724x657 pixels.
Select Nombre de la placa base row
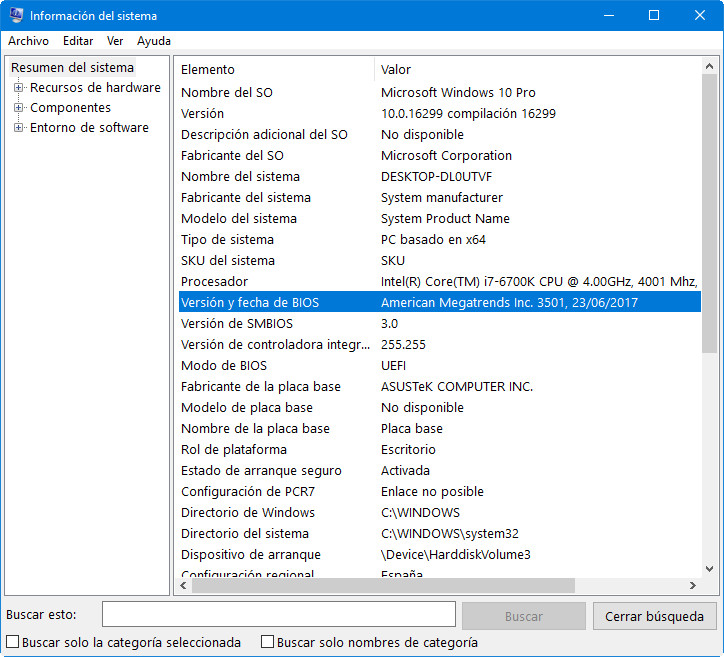point(440,428)
